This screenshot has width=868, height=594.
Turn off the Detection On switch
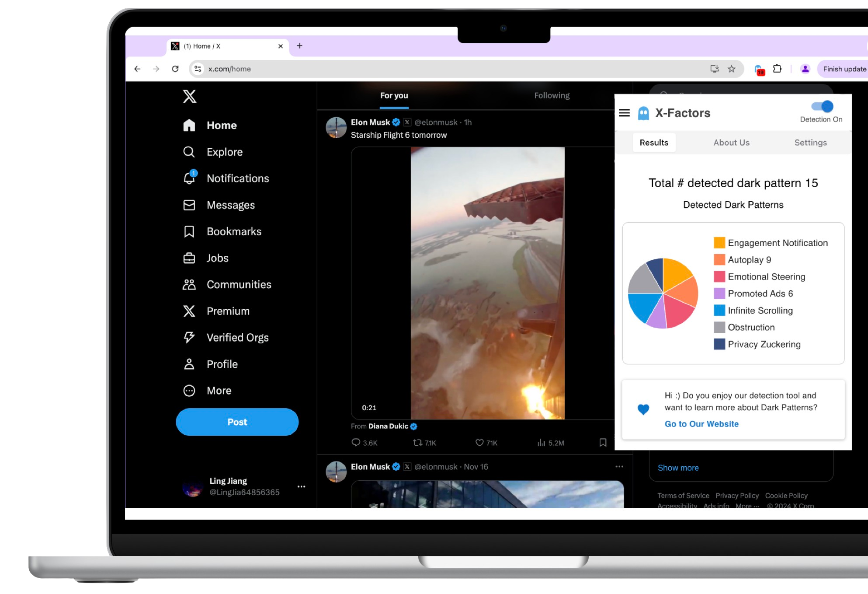coord(823,106)
